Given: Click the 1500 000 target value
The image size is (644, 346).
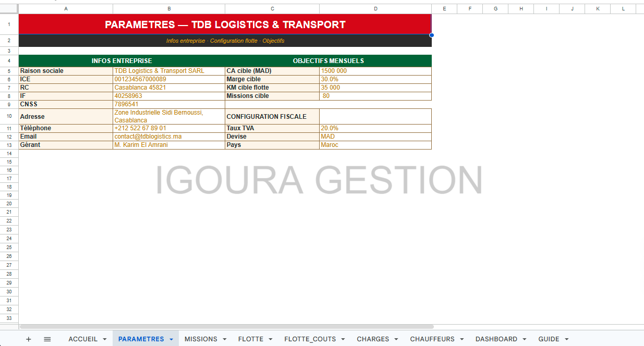Looking at the screenshot, I should click(x=375, y=71).
